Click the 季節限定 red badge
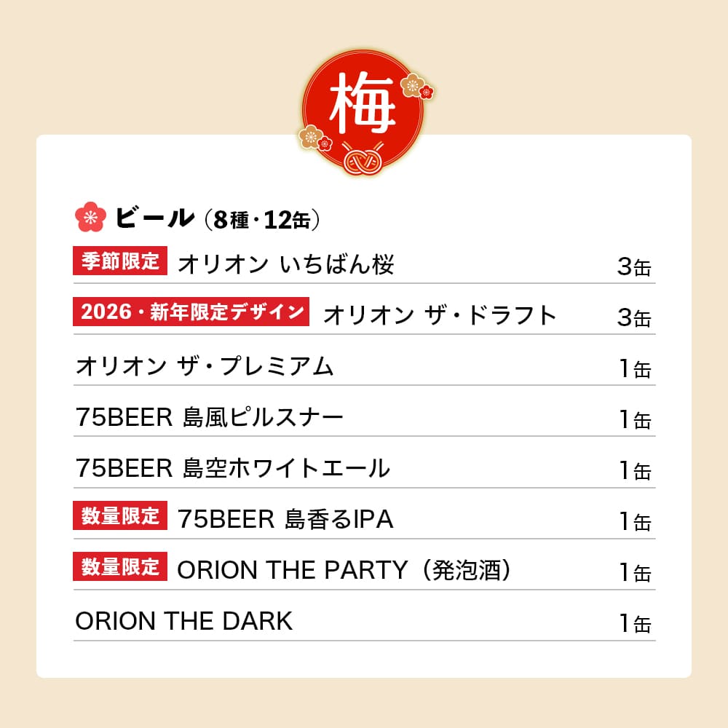Viewport: 728px width, 728px height. [120, 262]
